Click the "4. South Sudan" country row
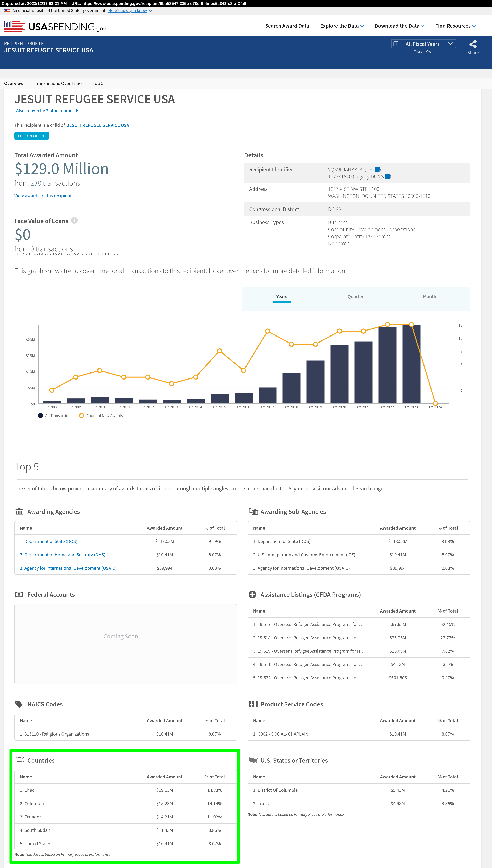This screenshot has width=492, height=868. 126,830
